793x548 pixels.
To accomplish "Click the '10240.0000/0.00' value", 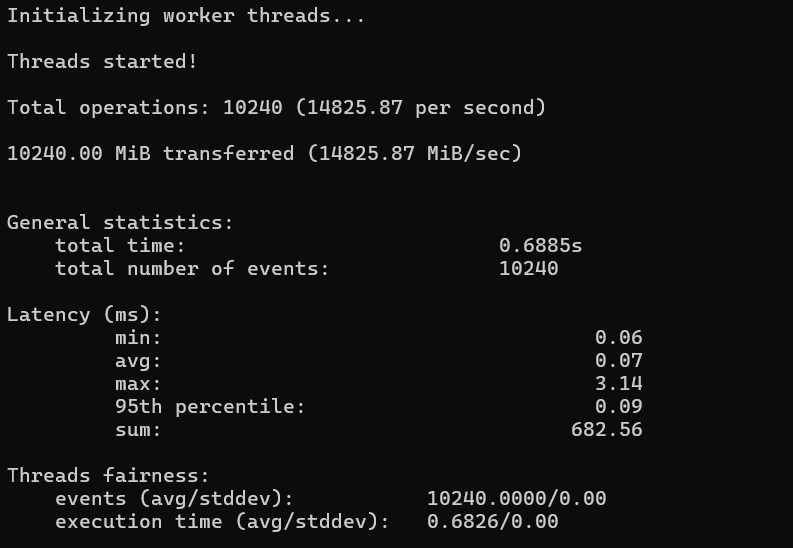I will [516, 499].
